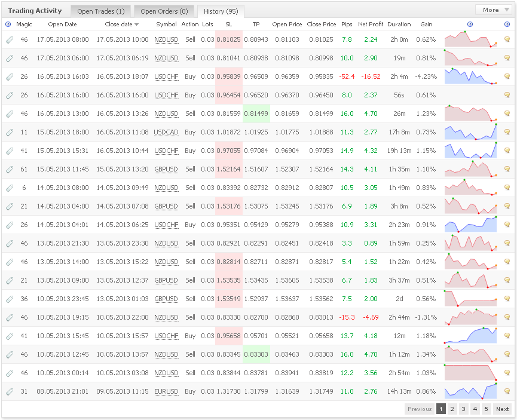The height and width of the screenshot is (420, 517).
Task: Go to page 4 of history
Action: tap(475, 409)
